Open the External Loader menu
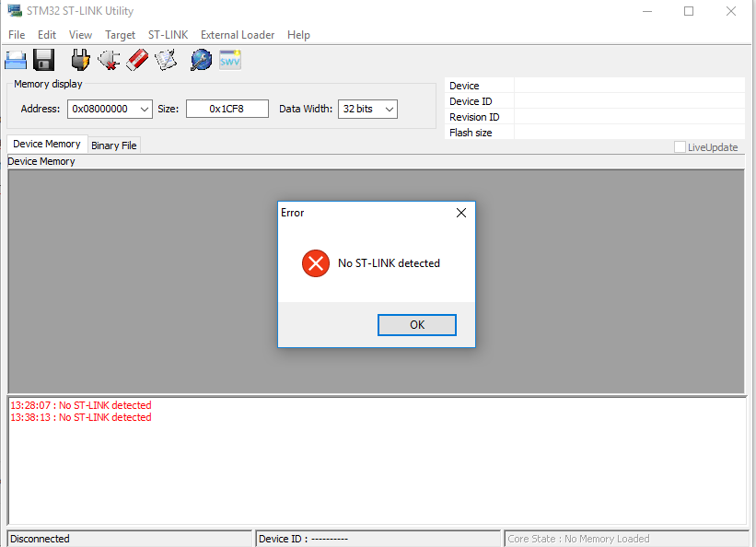 (x=238, y=35)
